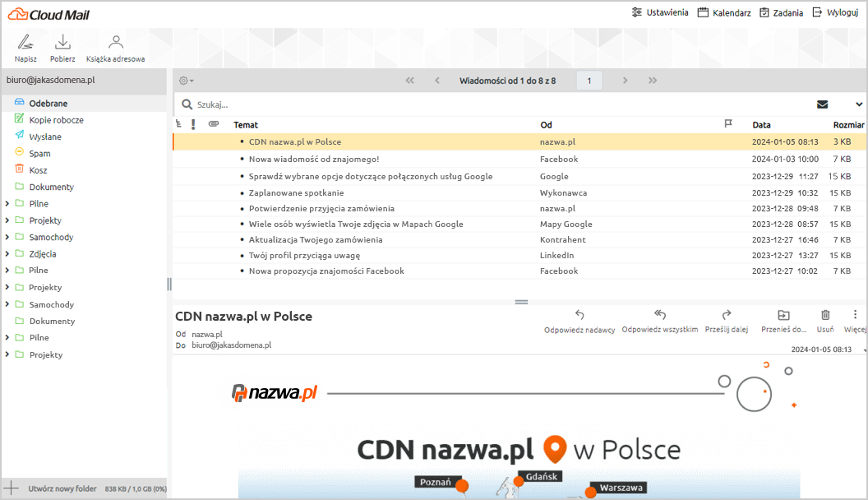Go to the first page of messages
The width and height of the screenshot is (868, 500).
point(409,81)
